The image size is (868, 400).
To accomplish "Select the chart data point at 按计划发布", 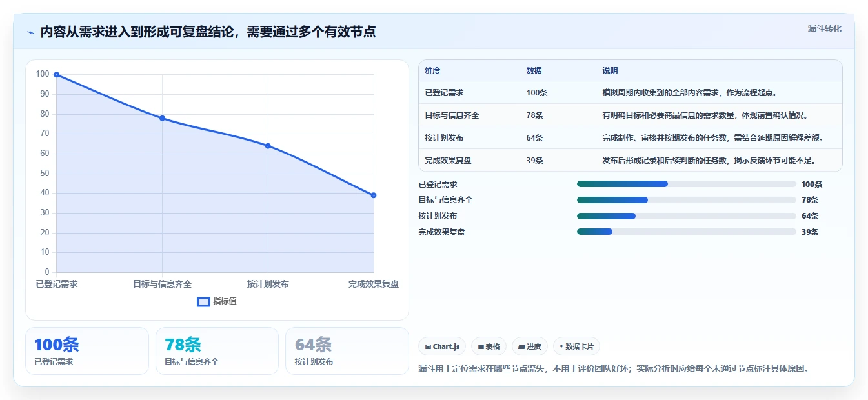I will click(268, 146).
